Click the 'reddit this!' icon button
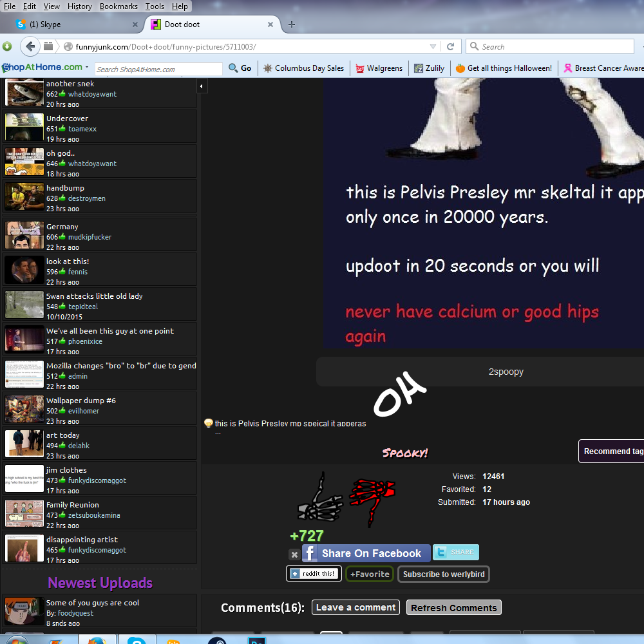 tap(314, 573)
